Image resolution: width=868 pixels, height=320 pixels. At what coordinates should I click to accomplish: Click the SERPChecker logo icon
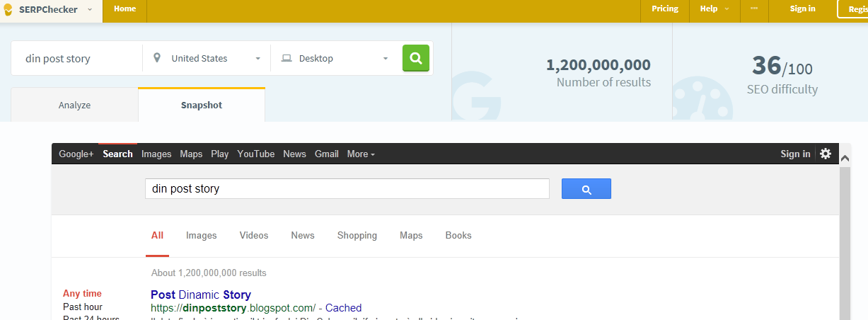(8, 9)
